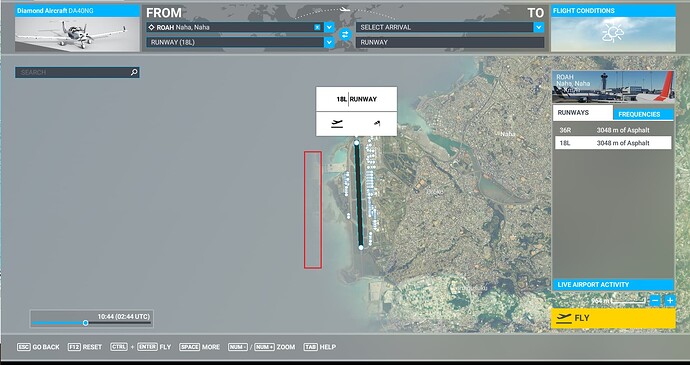Click TAB HELP in the bottom bar
The height and width of the screenshot is (365, 690).
319,347
